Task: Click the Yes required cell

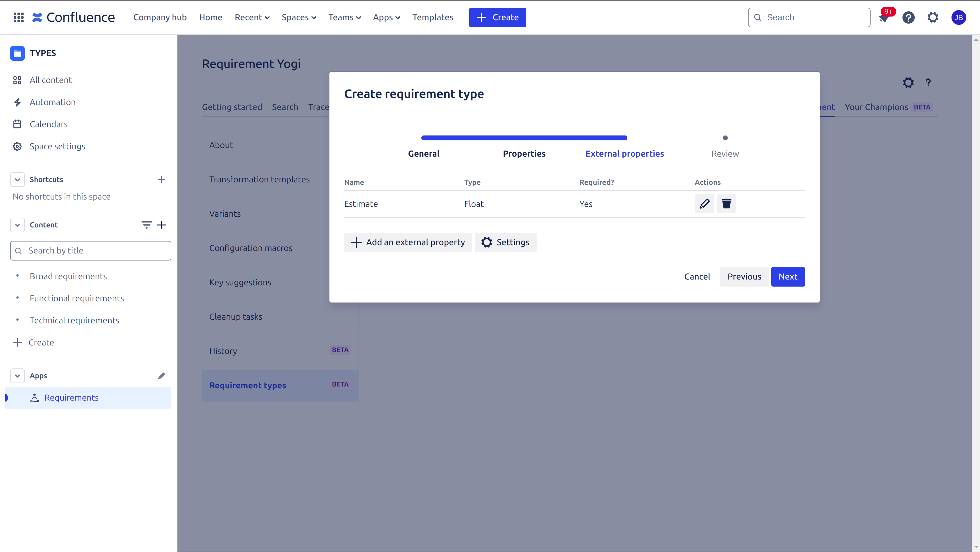Action: 586,204
